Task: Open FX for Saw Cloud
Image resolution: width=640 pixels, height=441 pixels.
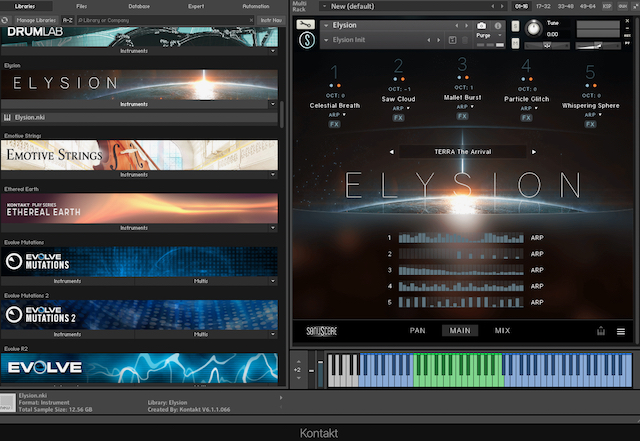Action: tap(398, 118)
